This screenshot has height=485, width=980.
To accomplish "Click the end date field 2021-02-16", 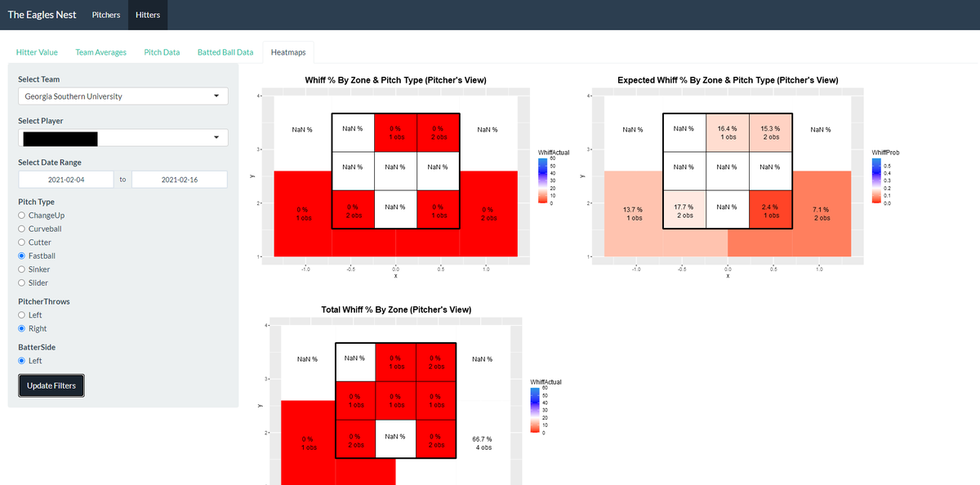I will (180, 180).
